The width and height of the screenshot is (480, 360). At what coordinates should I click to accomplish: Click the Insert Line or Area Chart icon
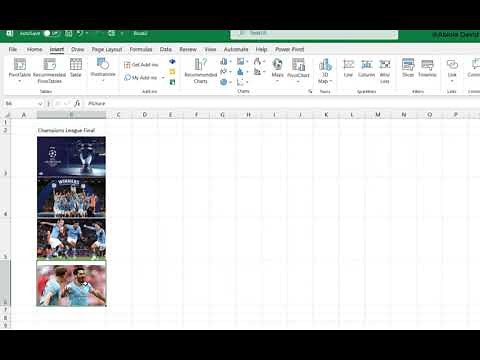pyautogui.click(x=224, y=71)
